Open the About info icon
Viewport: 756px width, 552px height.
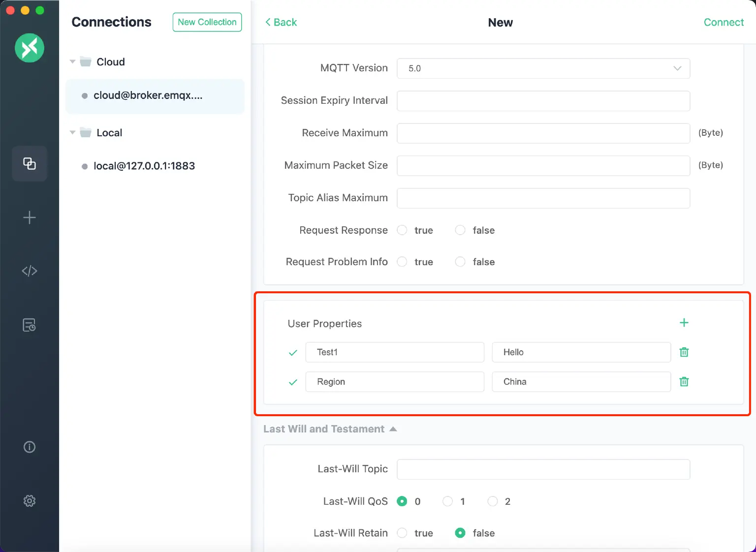[x=30, y=447]
